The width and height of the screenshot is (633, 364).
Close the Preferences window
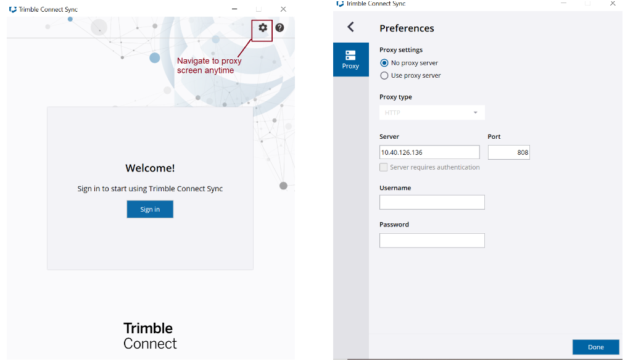[613, 4]
